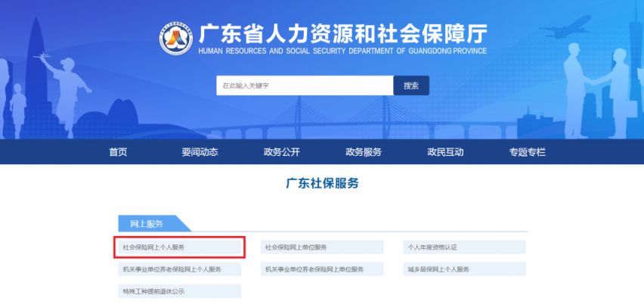Select 政务公开 from the navigation bar

[x=281, y=152]
